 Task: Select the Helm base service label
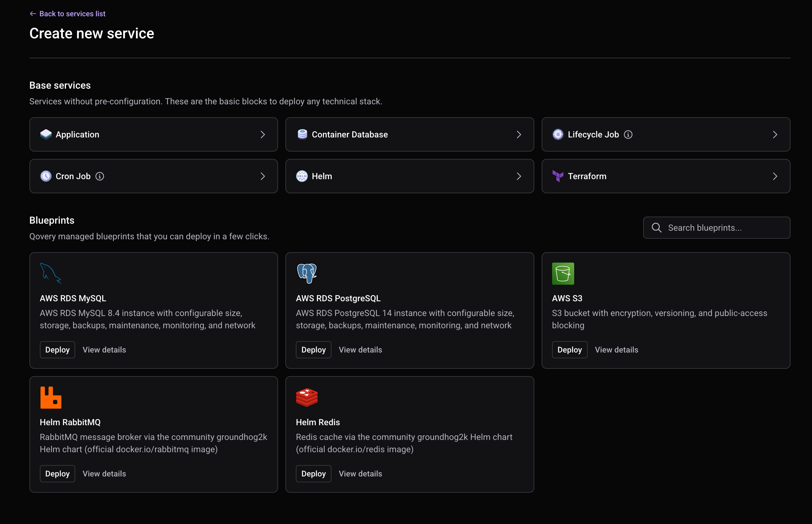coord(322,176)
